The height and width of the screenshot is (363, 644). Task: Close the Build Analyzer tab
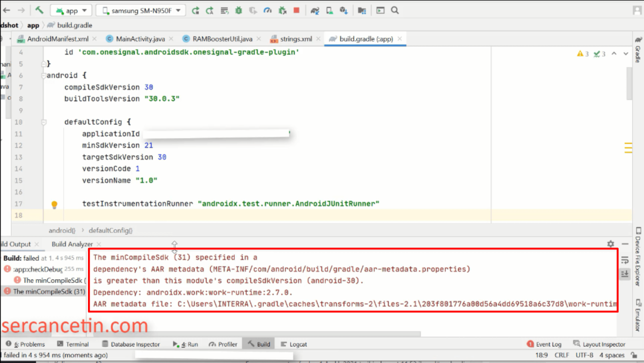[x=99, y=244]
